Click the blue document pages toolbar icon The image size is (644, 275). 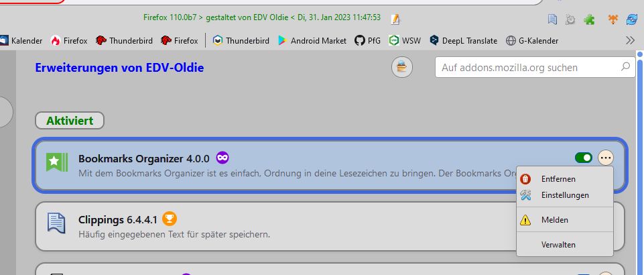(552, 19)
